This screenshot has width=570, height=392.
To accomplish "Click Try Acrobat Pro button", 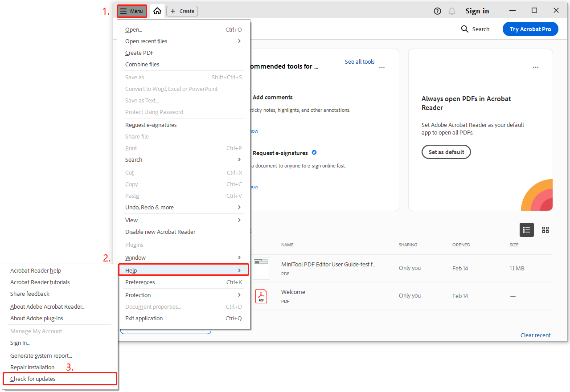I will (x=530, y=29).
